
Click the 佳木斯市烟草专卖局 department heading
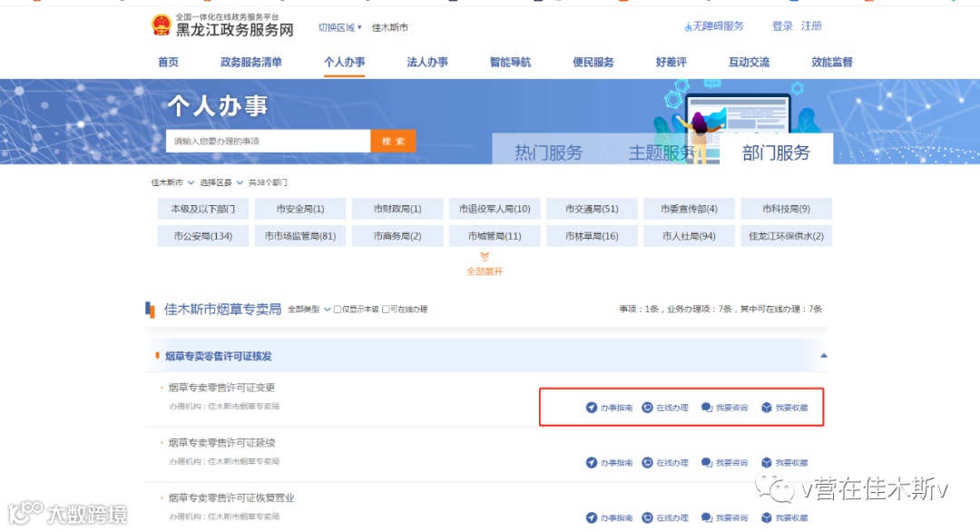222,309
